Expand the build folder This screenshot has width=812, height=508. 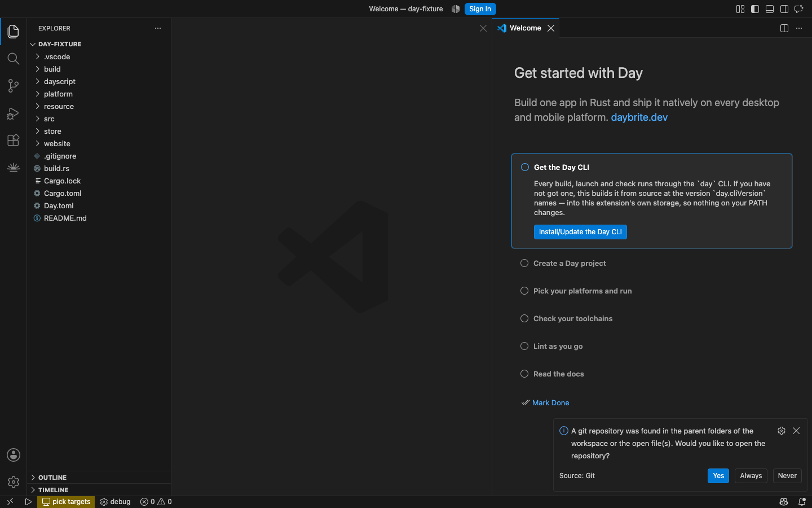99,69
